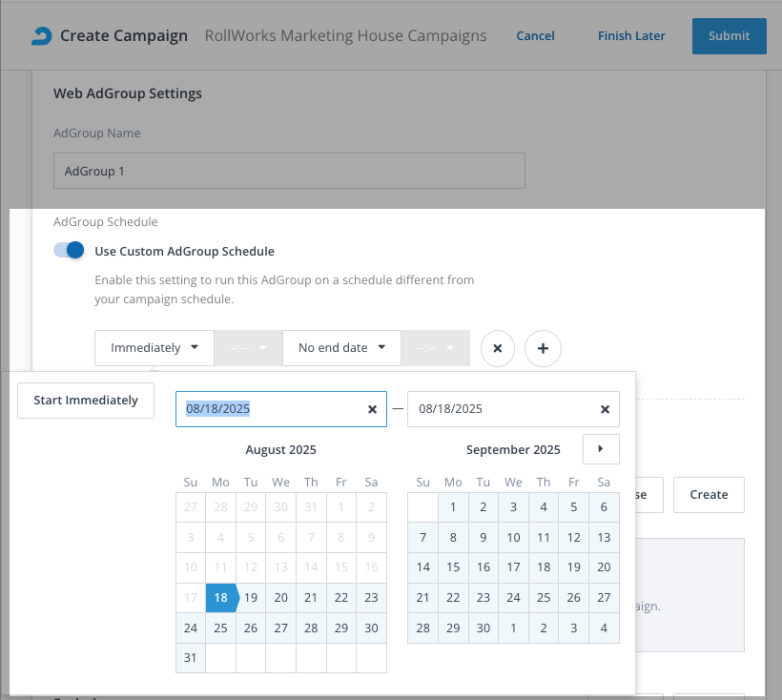782x700 pixels.
Task: Go to next month using arrow
Action: pyautogui.click(x=601, y=449)
